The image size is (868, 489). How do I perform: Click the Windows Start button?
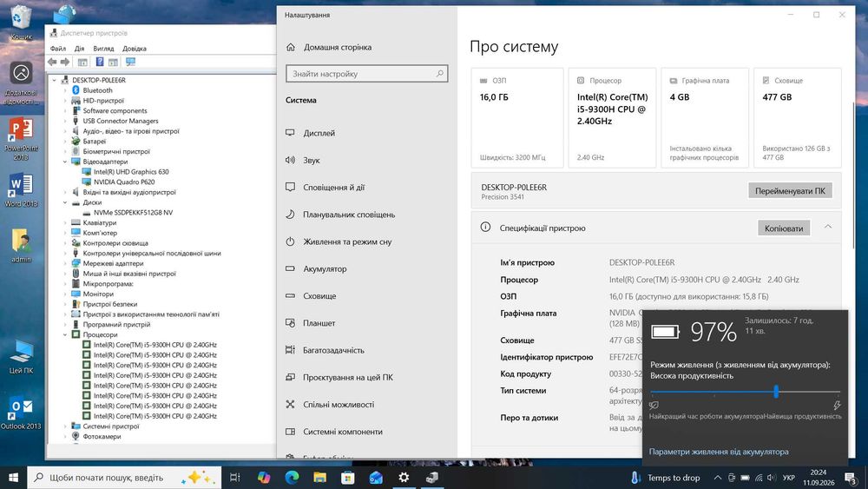pyautogui.click(x=13, y=478)
